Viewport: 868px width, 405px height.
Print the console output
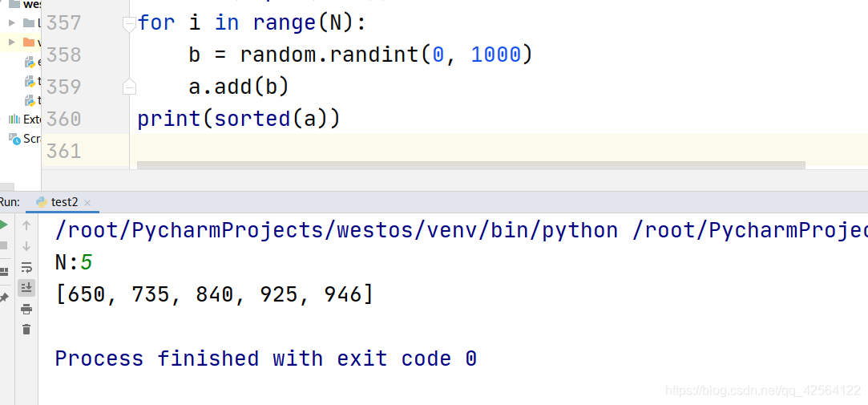pos(26,309)
